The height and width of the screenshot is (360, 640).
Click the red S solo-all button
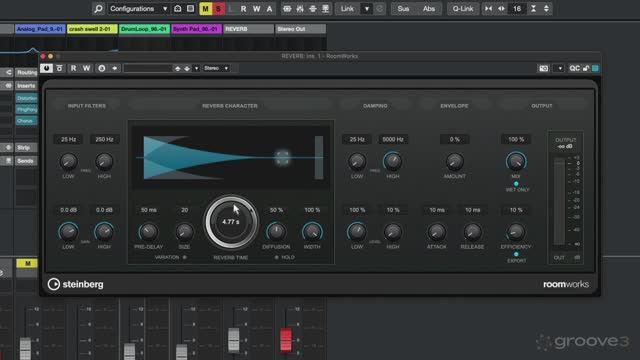(218, 9)
